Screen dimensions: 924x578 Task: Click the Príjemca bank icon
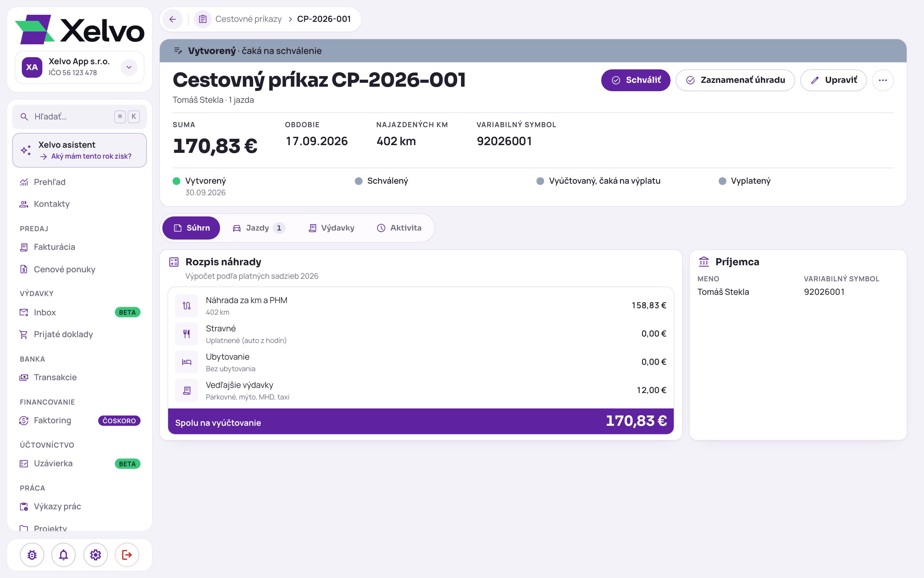click(x=704, y=262)
